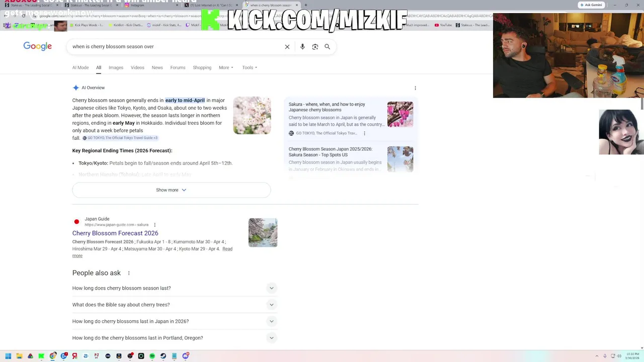644x362 pixels.
Task: Expand 'What does the Bible say about cherry trees?'
Action: 175,305
